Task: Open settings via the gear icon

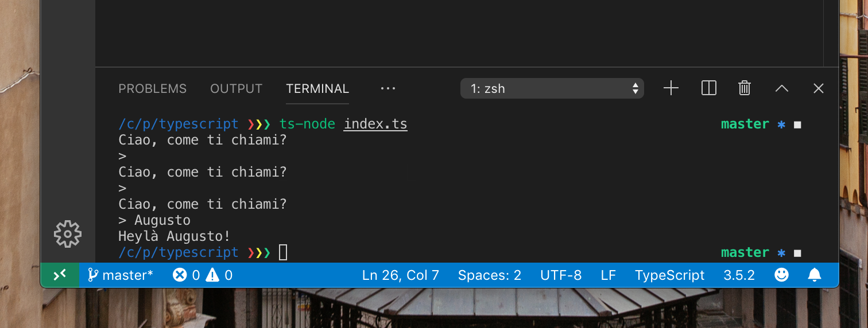Action: [68, 234]
